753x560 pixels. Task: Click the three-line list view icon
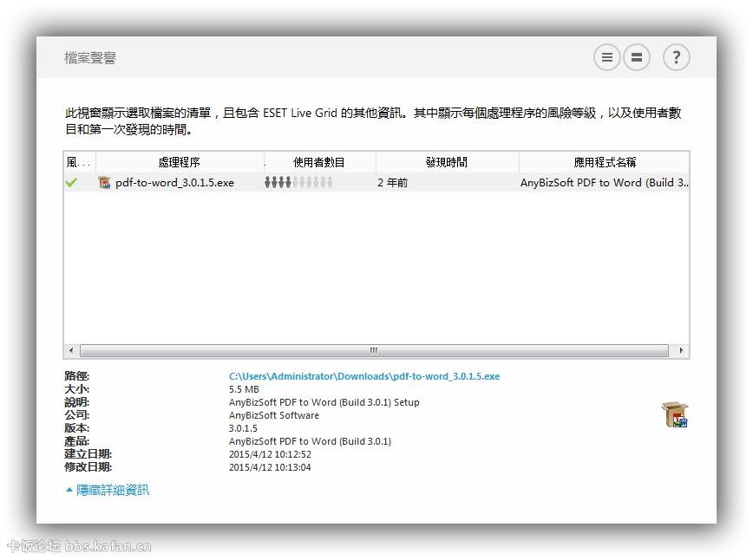click(607, 58)
